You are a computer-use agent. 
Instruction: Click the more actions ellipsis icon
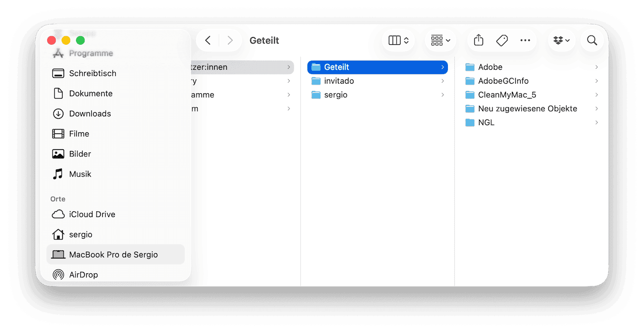[525, 40]
